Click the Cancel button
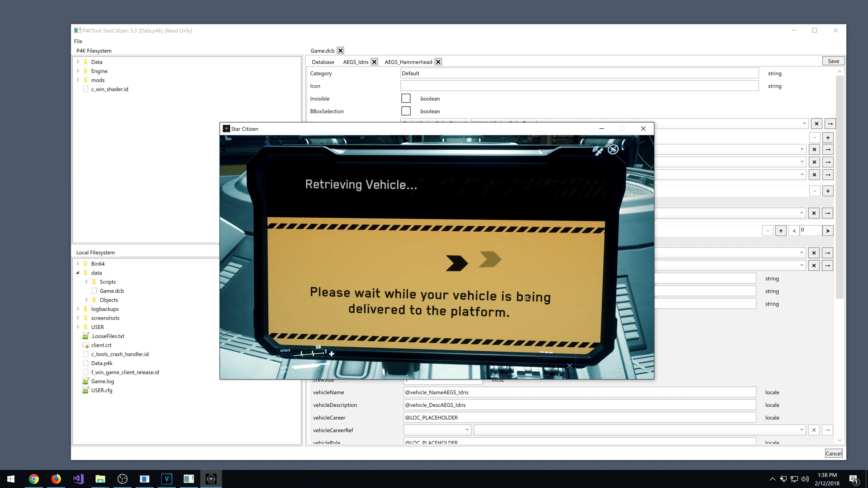This screenshot has height=488, width=868. (834, 453)
